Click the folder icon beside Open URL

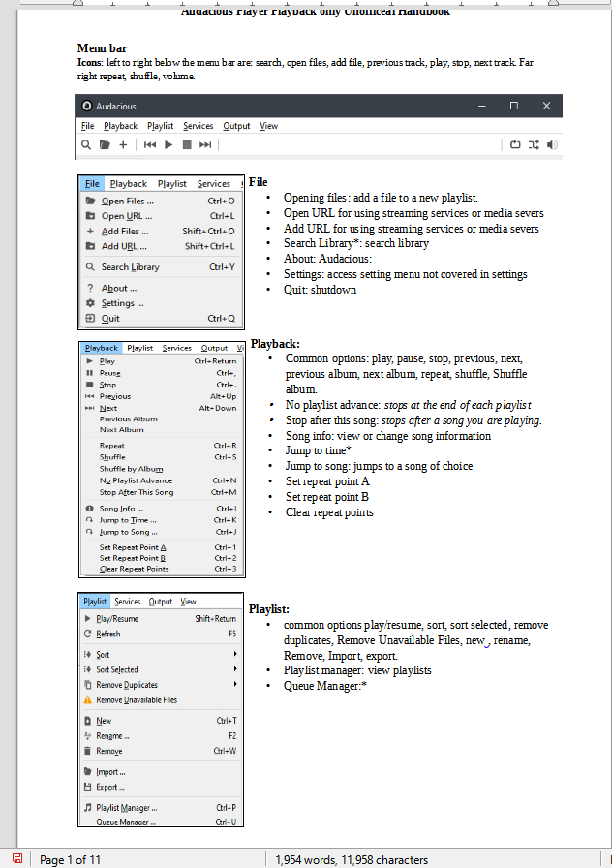(x=90, y=216)
